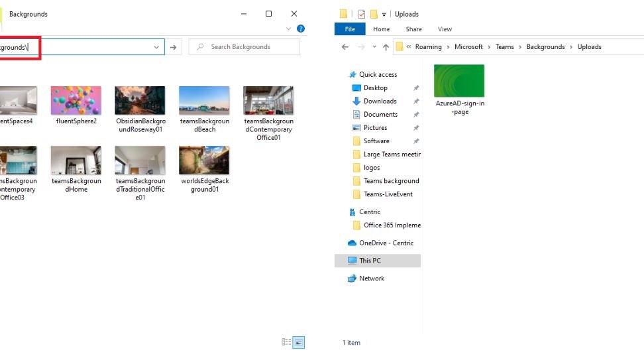Select Network in the navigation pane
This screenshot has height=362, width=644.
click(x=371, y=278)
